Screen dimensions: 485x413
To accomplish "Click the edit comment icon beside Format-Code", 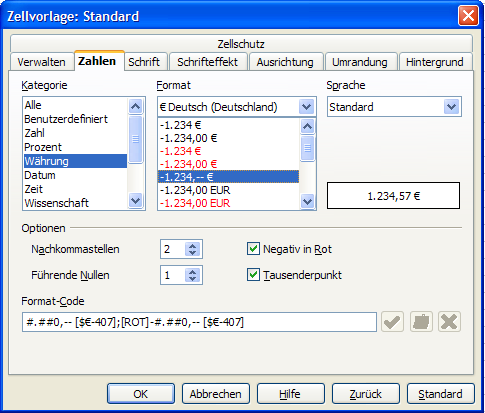I will tap(421, 322).
